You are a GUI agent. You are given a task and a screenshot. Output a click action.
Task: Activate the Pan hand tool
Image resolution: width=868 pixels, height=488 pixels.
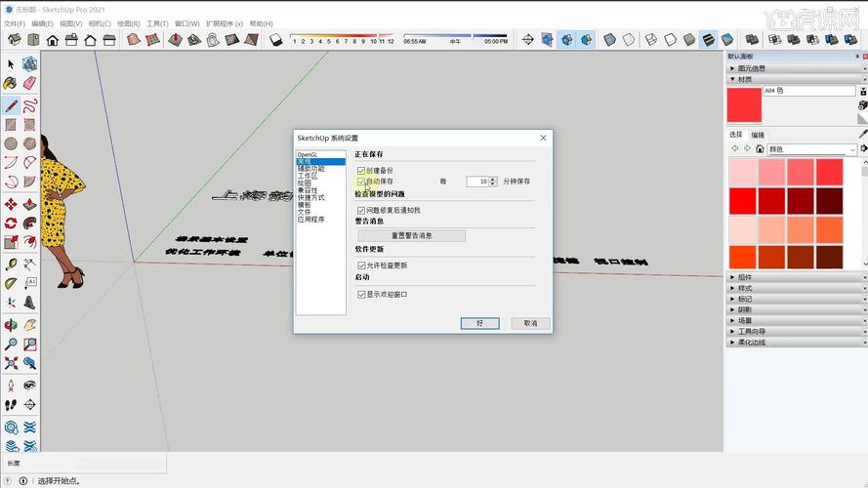(29, 325)
